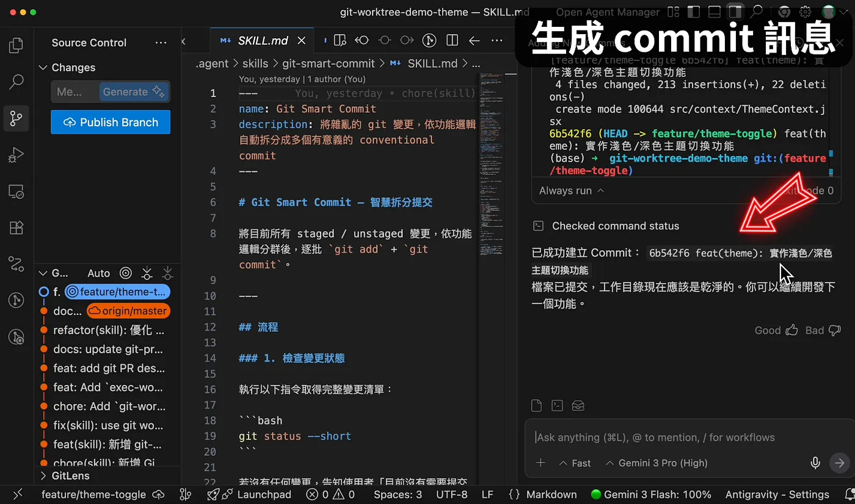
Task: Click Generate commit message button
Action: tap(134, 92)
